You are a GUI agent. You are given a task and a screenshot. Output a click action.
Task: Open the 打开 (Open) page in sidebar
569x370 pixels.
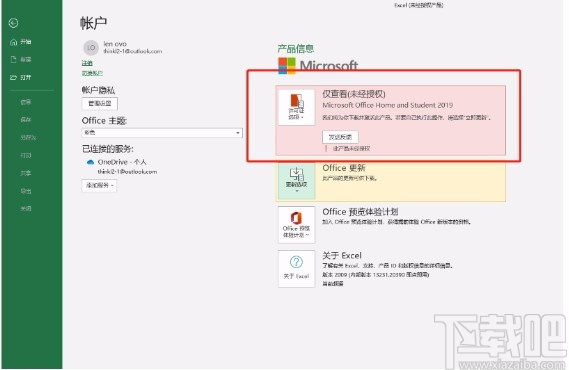[x=21, y=77]
